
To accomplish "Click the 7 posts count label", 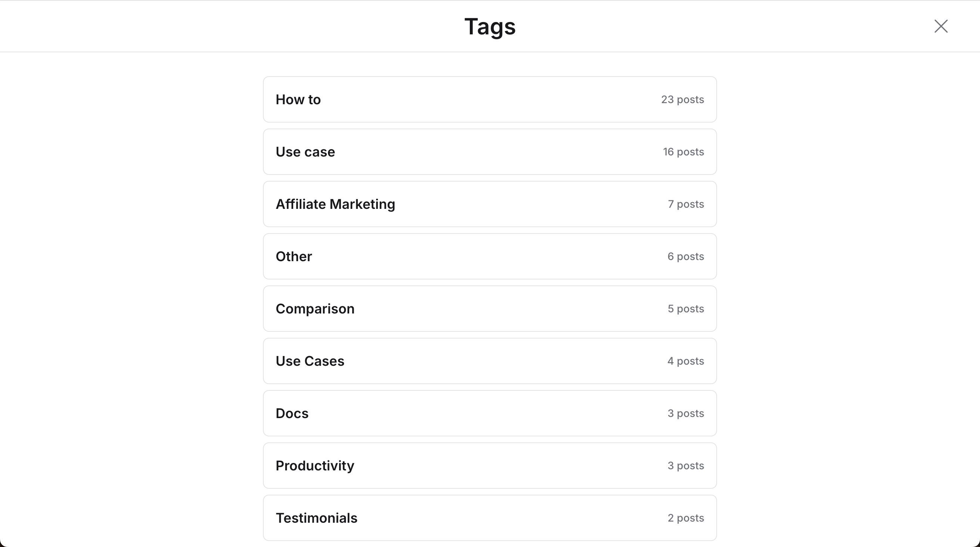I will (686, 204).
